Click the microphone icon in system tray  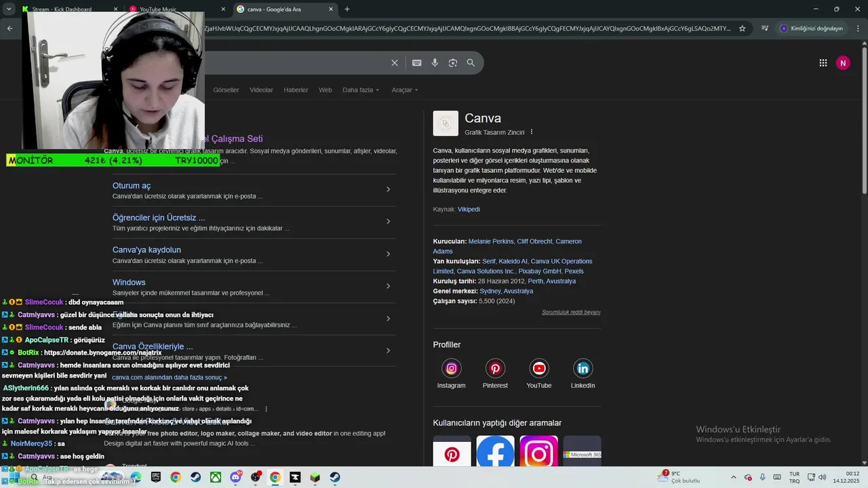click(763, 477)
